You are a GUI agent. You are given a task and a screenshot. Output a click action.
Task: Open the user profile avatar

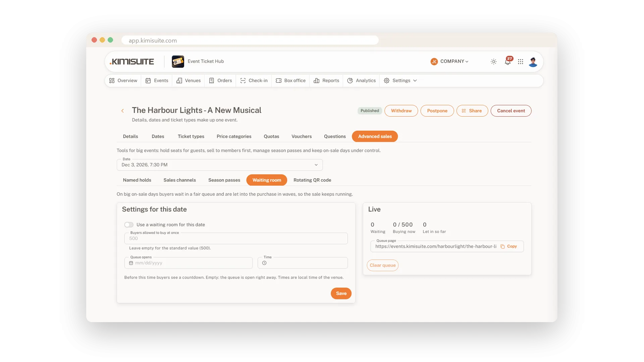click(533, 62)
